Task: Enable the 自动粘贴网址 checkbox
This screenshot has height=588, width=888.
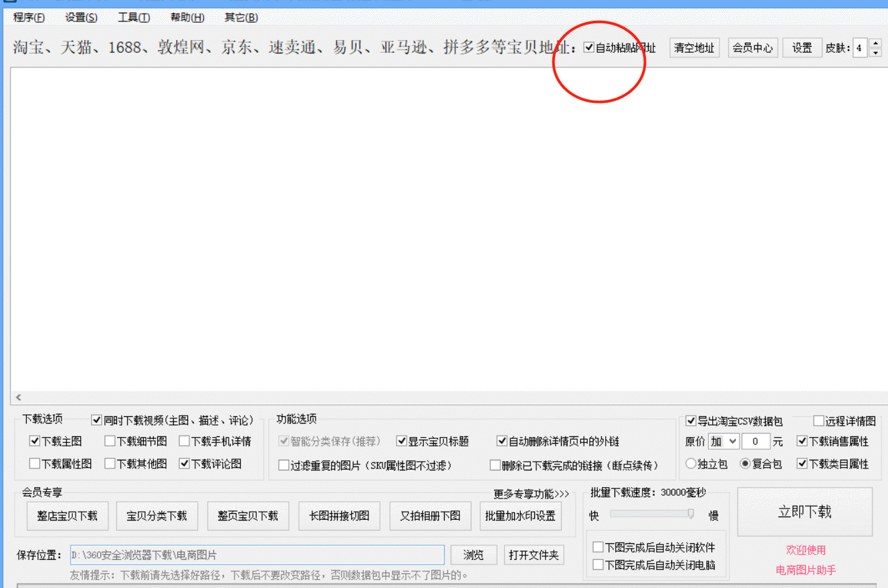Action: click(589, 47)
